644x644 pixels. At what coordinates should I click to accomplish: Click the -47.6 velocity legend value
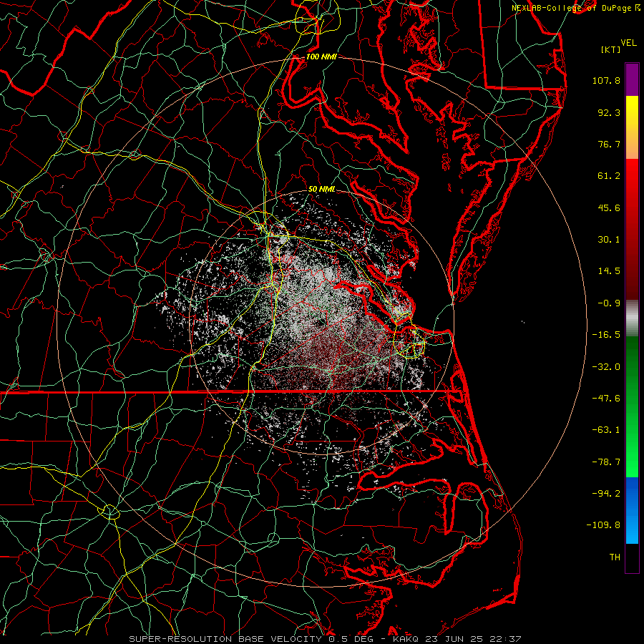tap(606, 399)
